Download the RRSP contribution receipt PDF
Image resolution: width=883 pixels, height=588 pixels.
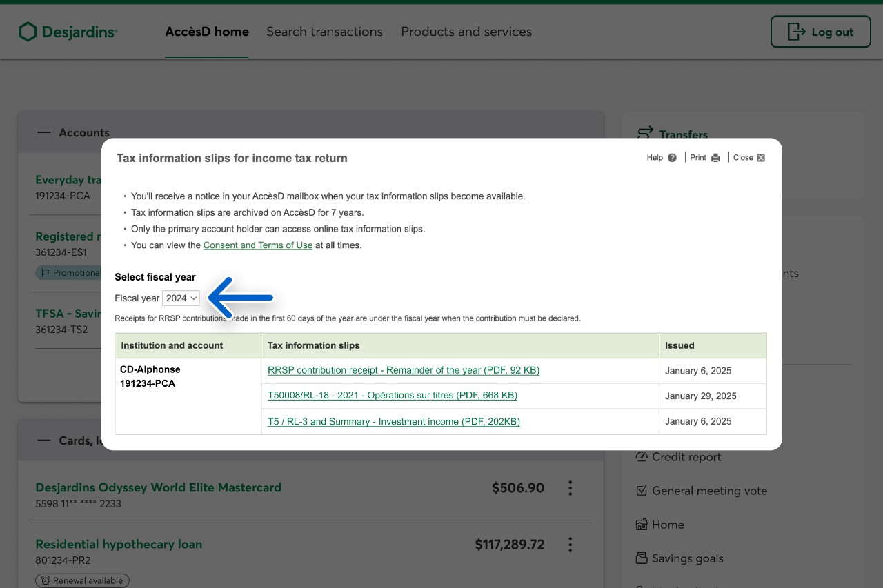click(x=403, y=370)
